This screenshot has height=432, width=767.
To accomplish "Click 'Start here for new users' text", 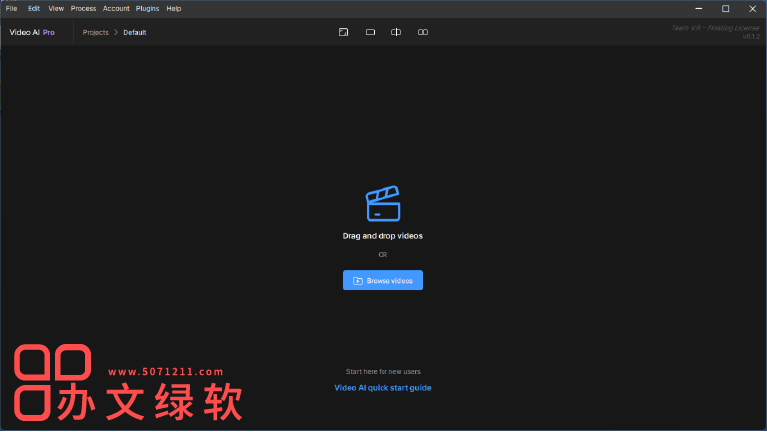I will point(383,372).
